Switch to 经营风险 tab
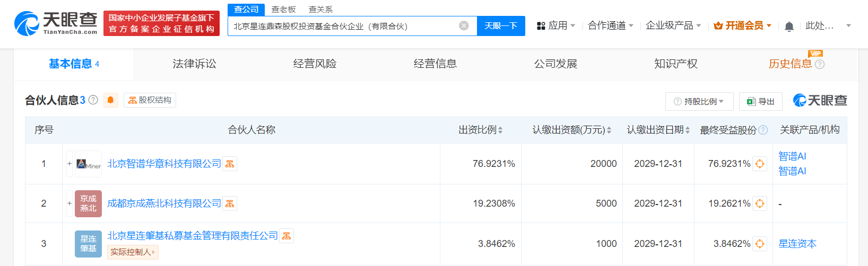 tap(315, 64)
